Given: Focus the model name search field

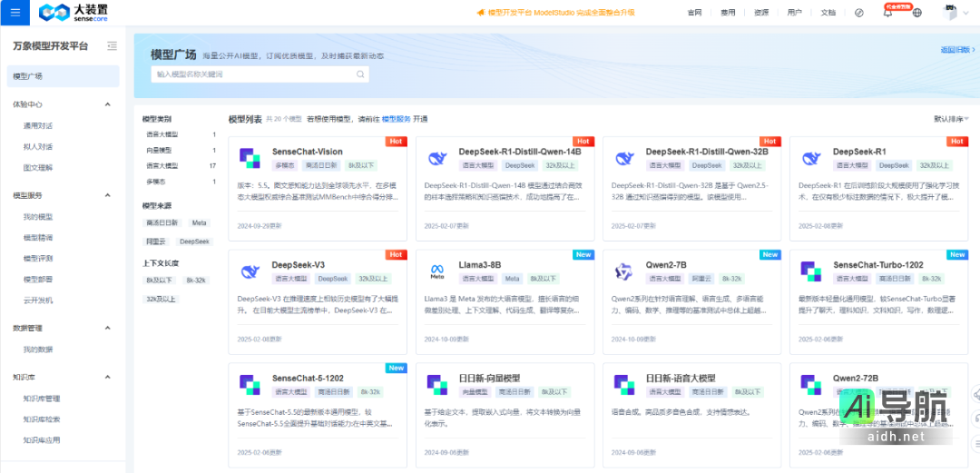Looking at the screenshot, I should 260,74.
